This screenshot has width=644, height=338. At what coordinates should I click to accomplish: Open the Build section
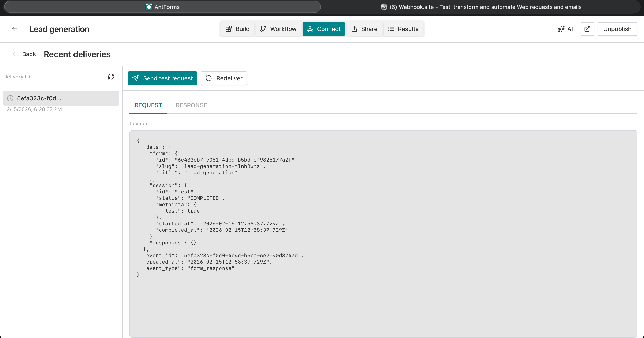pyautogui.click(x=237, y=29)
